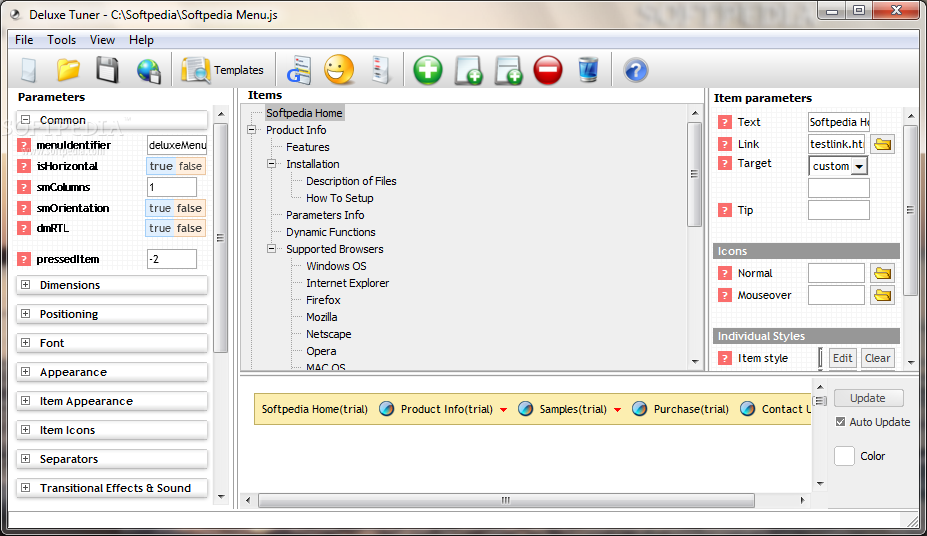Open the Target dropdown
Screen dimensions: 927x536
[859, 166]
